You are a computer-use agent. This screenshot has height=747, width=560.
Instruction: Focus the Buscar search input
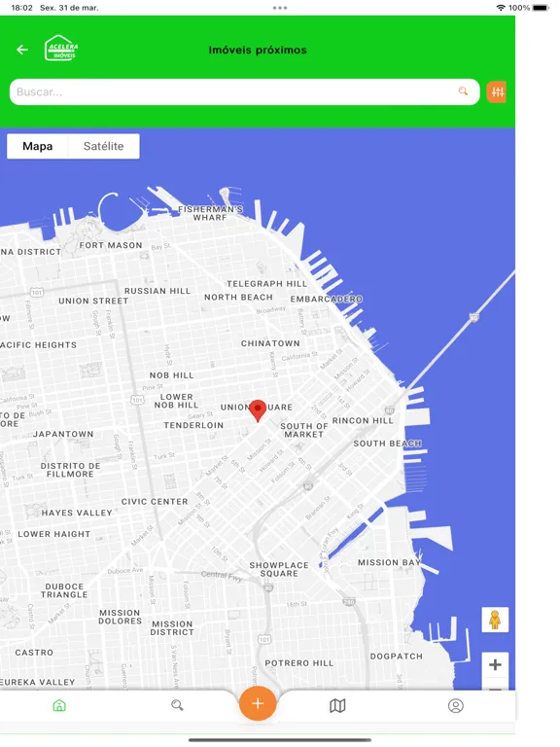(x=244, y=92)
